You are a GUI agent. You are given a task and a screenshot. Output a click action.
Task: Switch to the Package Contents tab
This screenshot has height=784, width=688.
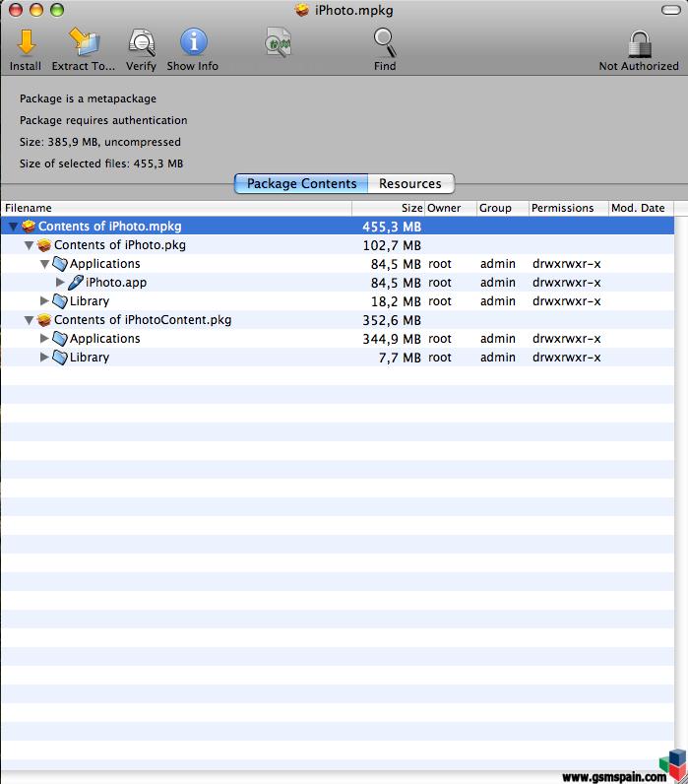(301, 183)
